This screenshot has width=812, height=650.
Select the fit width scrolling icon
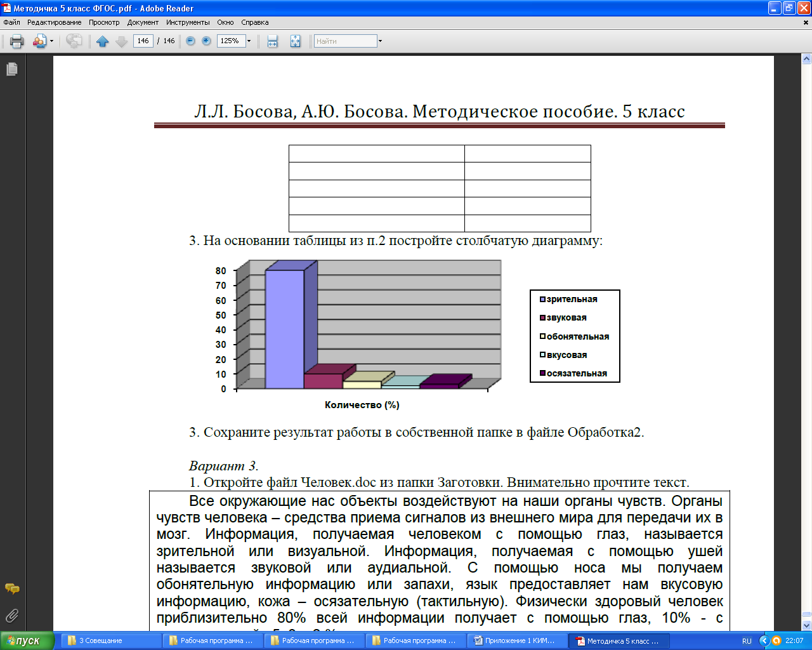[x=273, y=41]
